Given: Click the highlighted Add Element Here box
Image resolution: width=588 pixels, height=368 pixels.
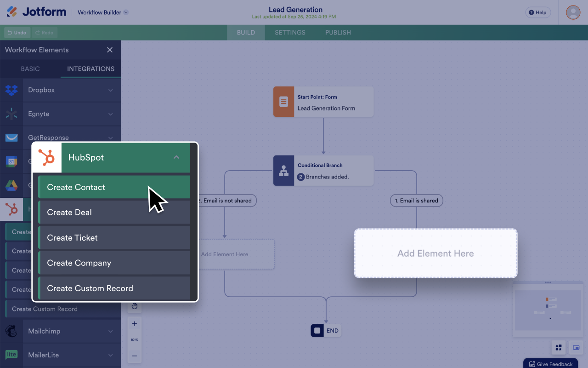Looking at the screenshot, I should tap(435, 253).
